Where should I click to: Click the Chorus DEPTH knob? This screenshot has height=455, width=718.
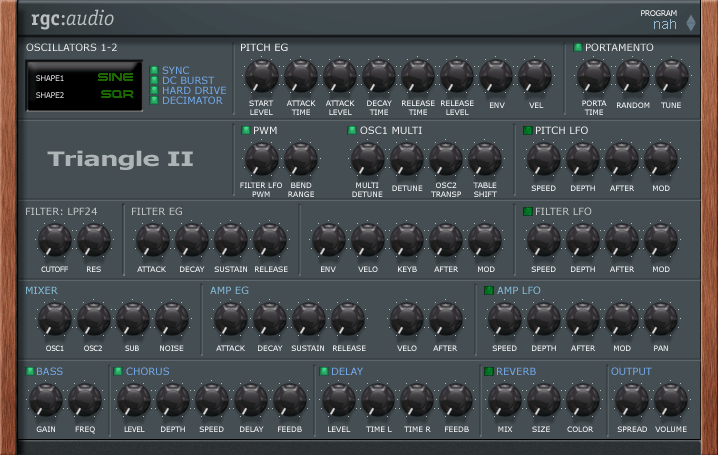point(173,400)
